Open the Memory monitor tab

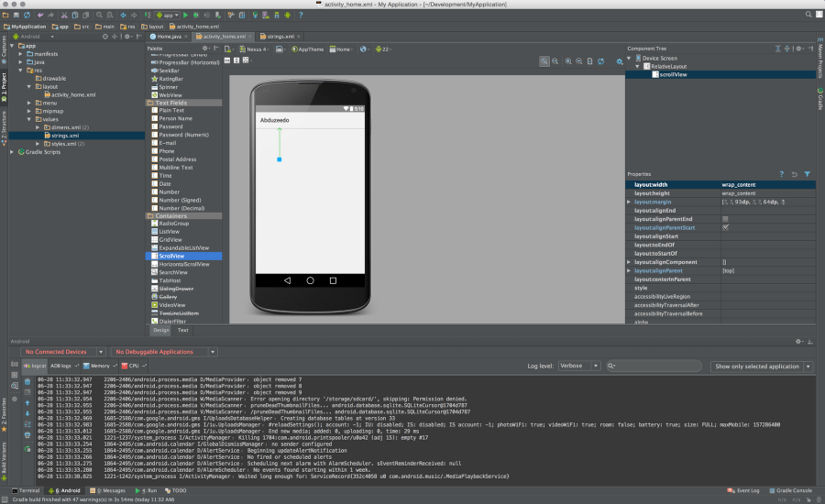[x=99, y=367]
